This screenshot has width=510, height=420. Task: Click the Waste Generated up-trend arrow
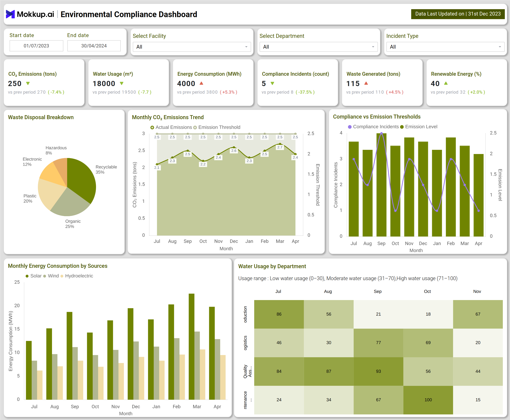(x=366, y=83)
